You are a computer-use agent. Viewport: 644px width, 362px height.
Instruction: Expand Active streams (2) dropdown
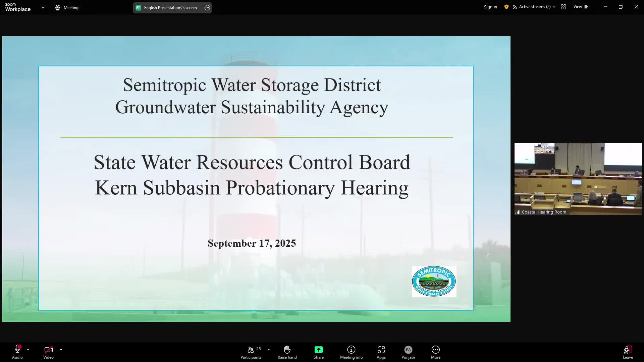click(x=534, y=7)
